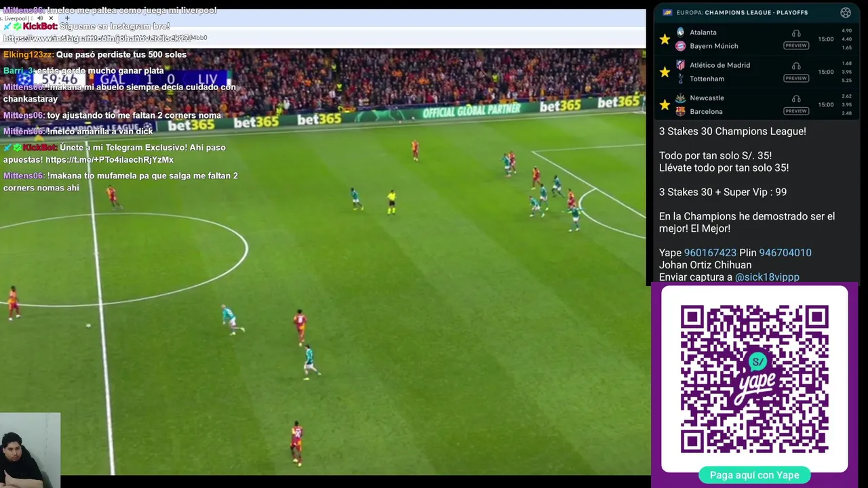The height and width of the screenshot is (488, 868).
Task: Open the Telegram t.me link in chat
Action: 109,160
